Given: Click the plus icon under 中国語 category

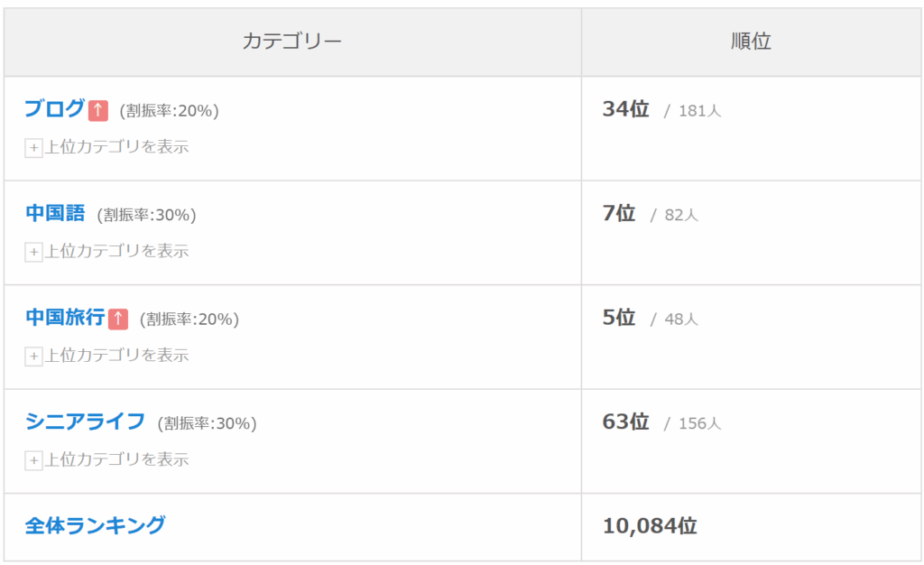Looking at the screenshot, I should point(33,252).
